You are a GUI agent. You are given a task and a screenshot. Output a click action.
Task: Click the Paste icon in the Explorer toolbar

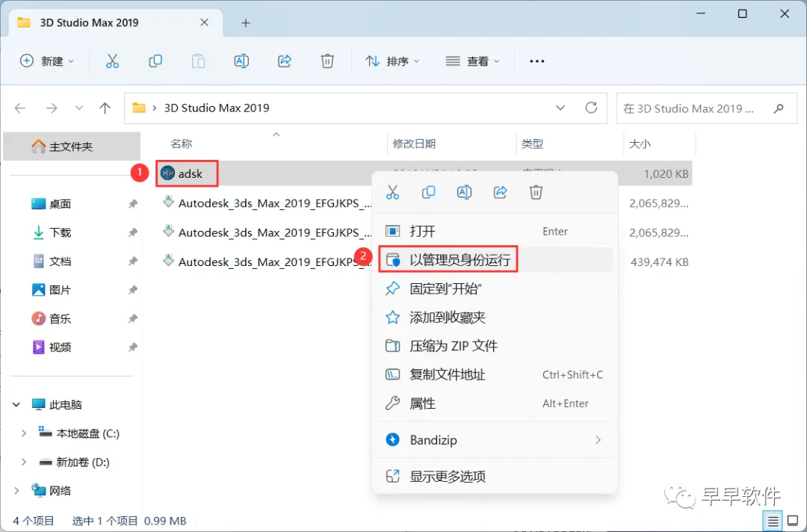[x=198, y=61]
